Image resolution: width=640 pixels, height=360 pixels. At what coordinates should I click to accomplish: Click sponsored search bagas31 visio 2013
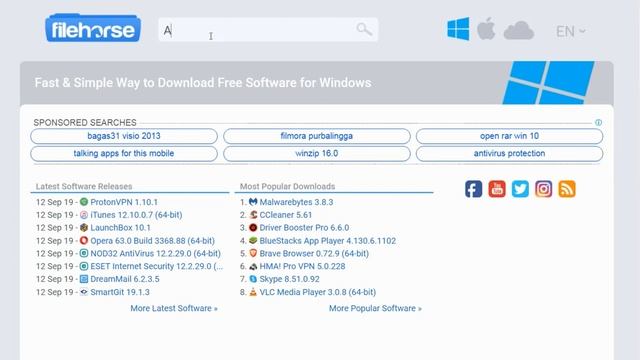(124, 136)
